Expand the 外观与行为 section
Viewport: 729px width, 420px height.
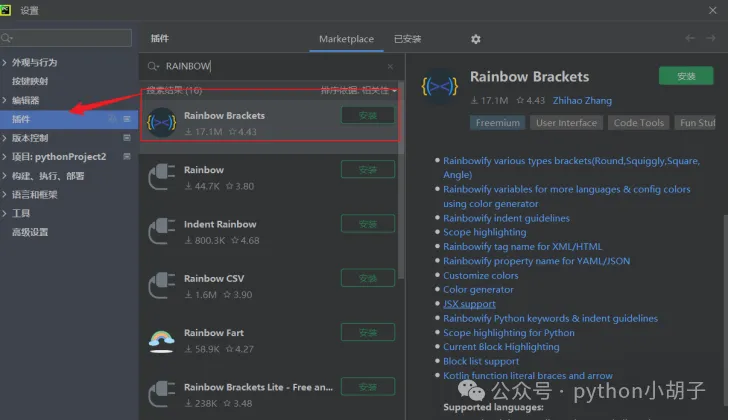(4, 62)
